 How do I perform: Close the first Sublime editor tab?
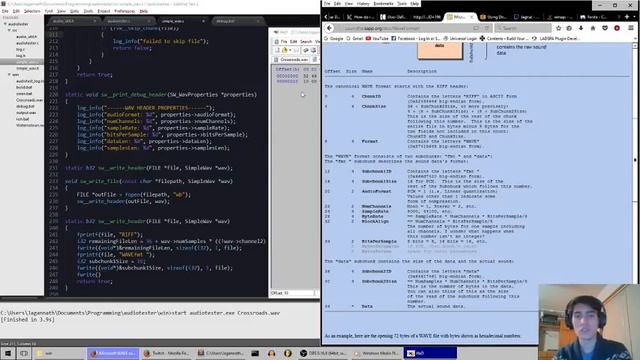pyautogui.click(x=95, y=21)
